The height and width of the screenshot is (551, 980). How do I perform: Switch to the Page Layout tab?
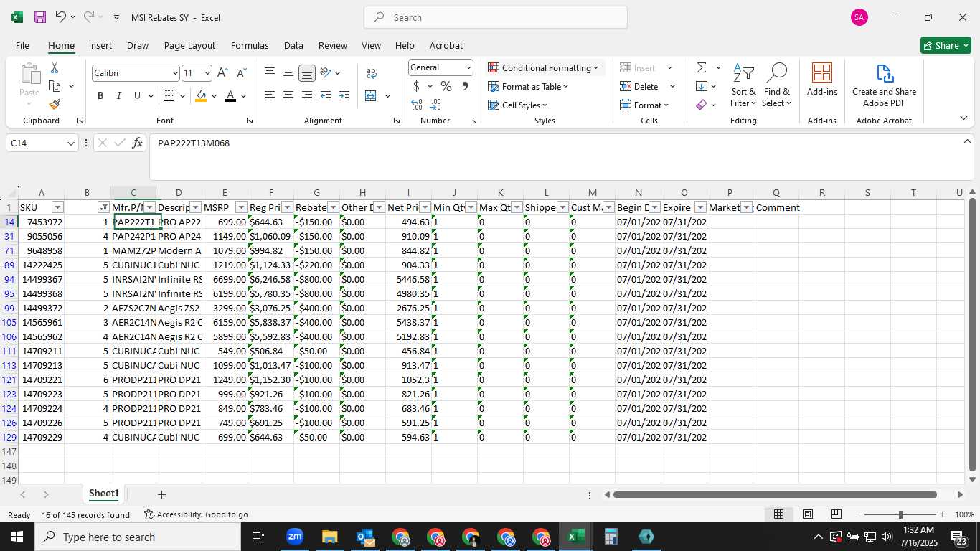[189, 45]
